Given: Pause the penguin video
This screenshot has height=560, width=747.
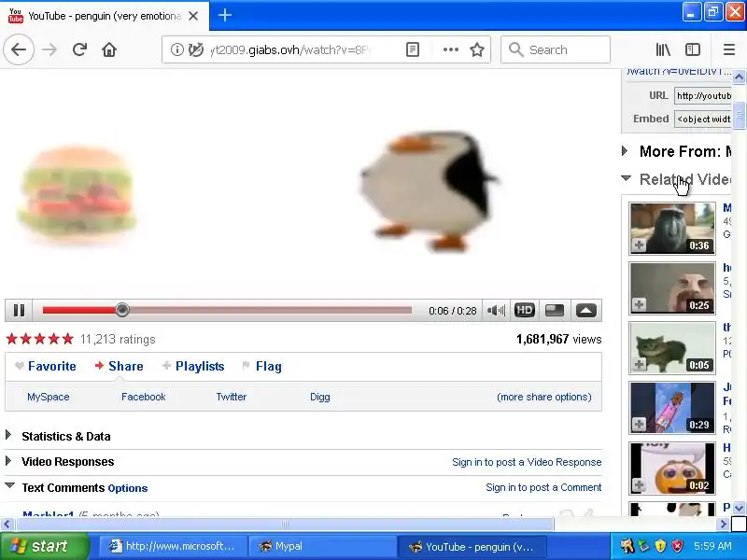Looking at the screenshot, I should click(x=19, y=311).
